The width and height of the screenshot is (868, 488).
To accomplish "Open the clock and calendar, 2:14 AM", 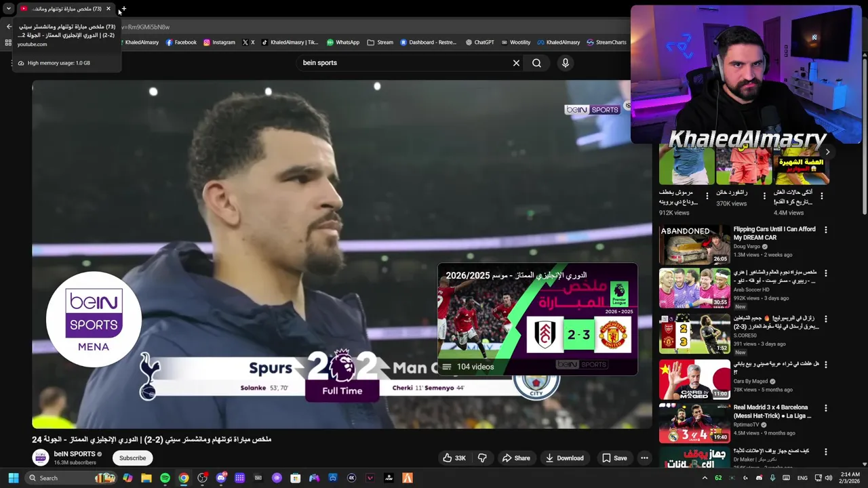I will [850, 478].
